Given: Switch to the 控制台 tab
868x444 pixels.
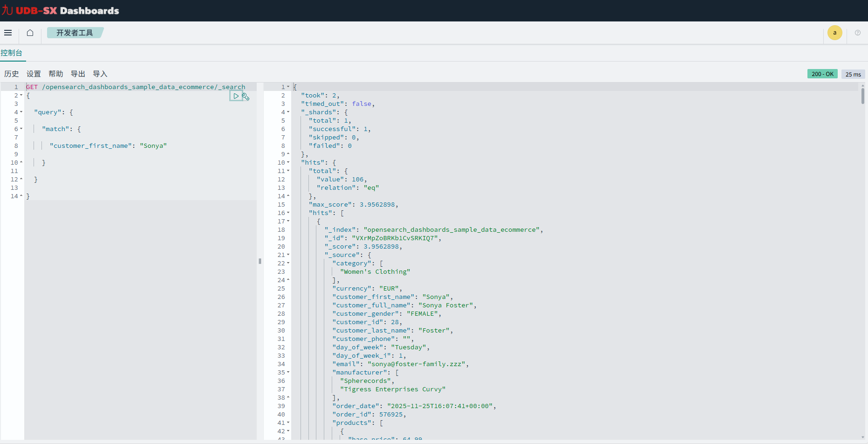Looking at the screenshot, I should click(12, 53).
